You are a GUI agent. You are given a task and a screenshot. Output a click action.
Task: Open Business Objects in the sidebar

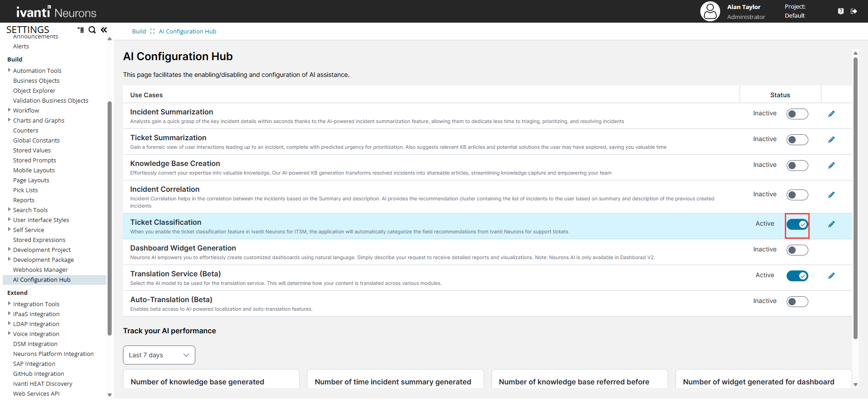point(36,81)
